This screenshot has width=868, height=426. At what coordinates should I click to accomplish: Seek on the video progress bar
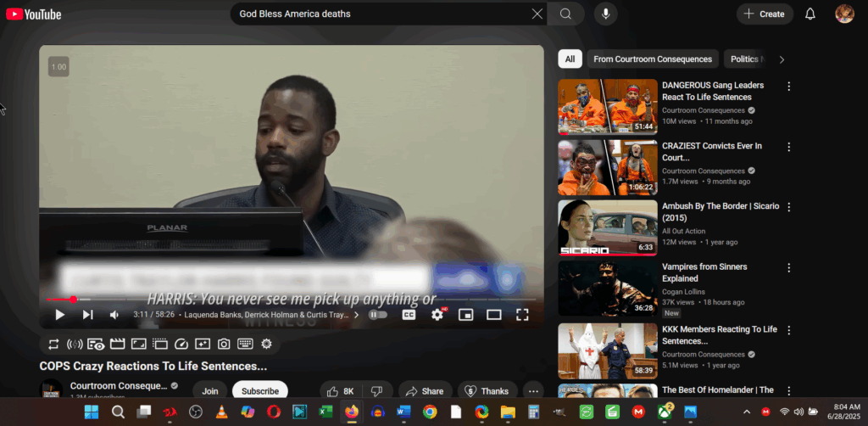coord(292,300)
